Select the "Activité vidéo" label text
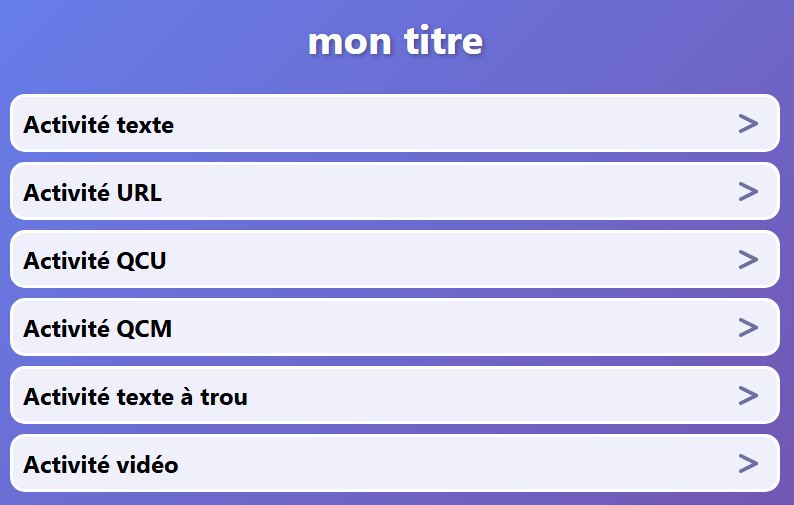 click(101, 465)
